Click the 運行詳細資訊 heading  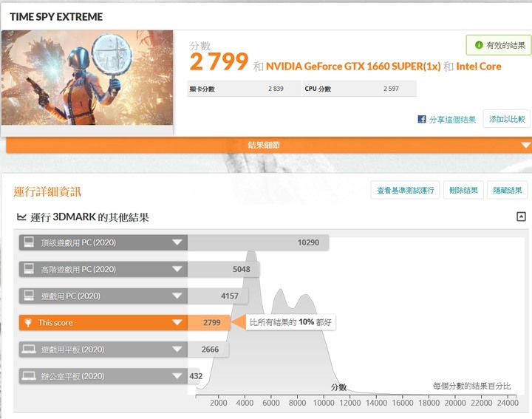tap(47, 191)
